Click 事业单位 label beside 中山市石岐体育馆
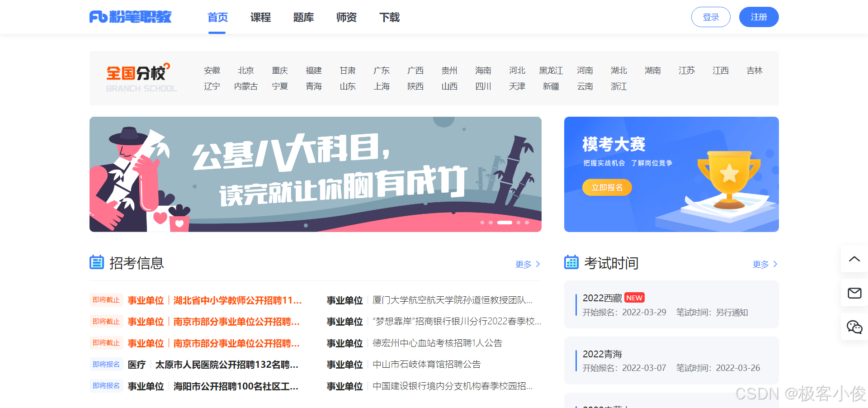Image resolution: width=868 pixels, height=408 pixels. tap(344, 365)
